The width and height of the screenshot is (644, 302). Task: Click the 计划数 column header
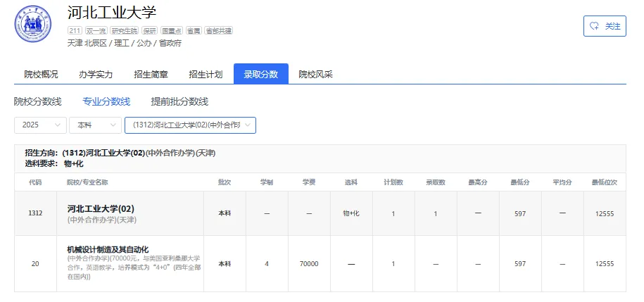(393, 182)
